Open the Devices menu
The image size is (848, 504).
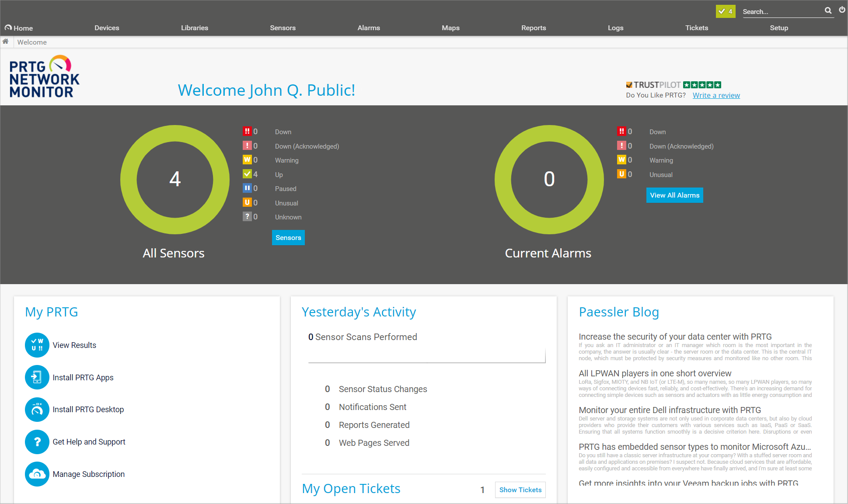pyautogui.click(x=107, y=28)
